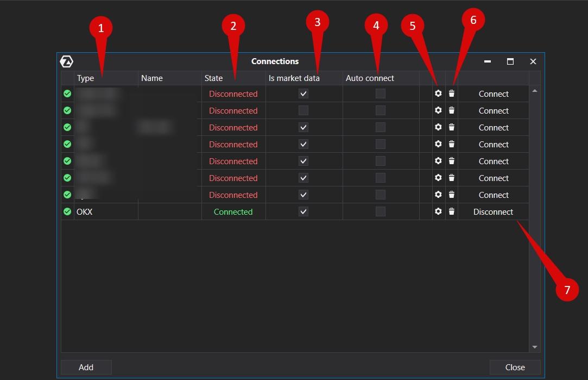Click the scrollbar down arrow in the connections list
This screenshot has width=588, height=380.
click(535, 347)
